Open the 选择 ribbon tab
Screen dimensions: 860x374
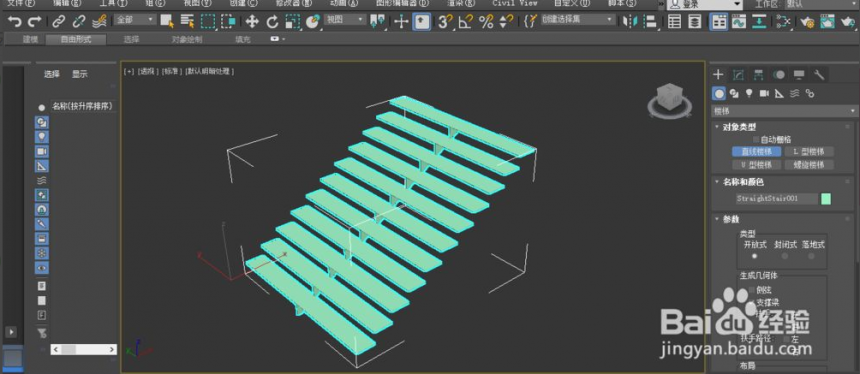click(x=131, y=39)
